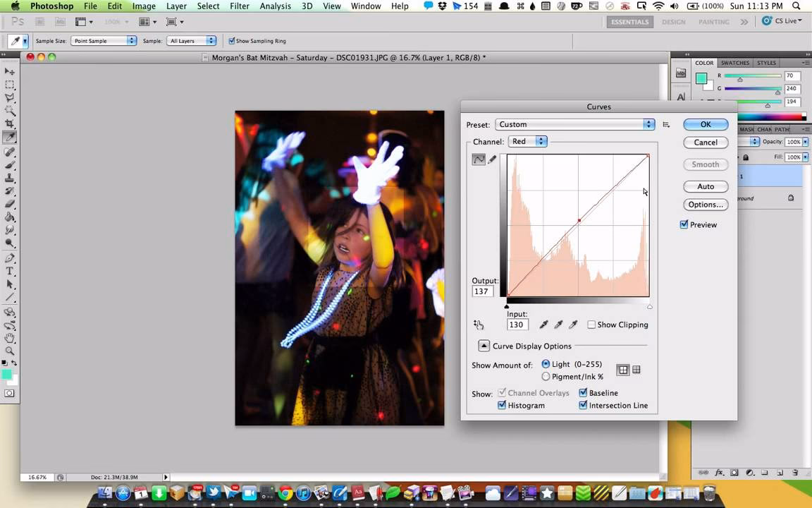
Task: Collapse the Curve Display Options section
Action: (x=484, y=346)
